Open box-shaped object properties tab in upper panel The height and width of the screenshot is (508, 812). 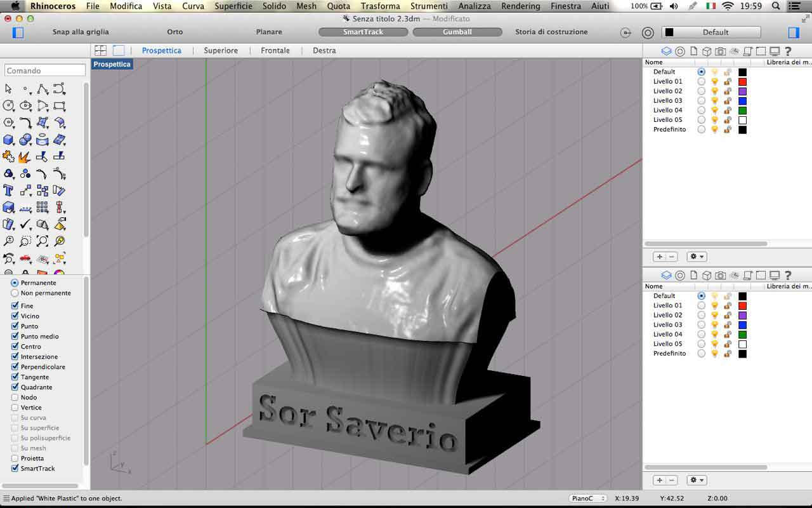coord(707,51)
